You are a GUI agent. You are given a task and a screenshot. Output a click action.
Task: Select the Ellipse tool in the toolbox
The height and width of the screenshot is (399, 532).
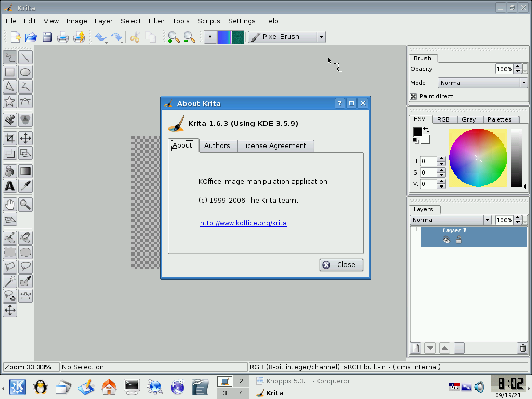click(x=25, y=72)
